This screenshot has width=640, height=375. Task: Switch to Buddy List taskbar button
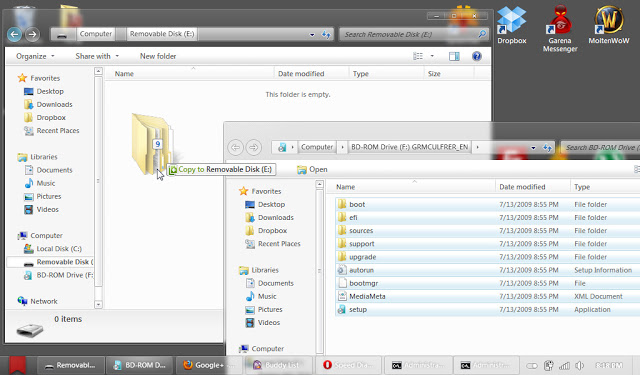pyautogui.click(x=279, y=365)
